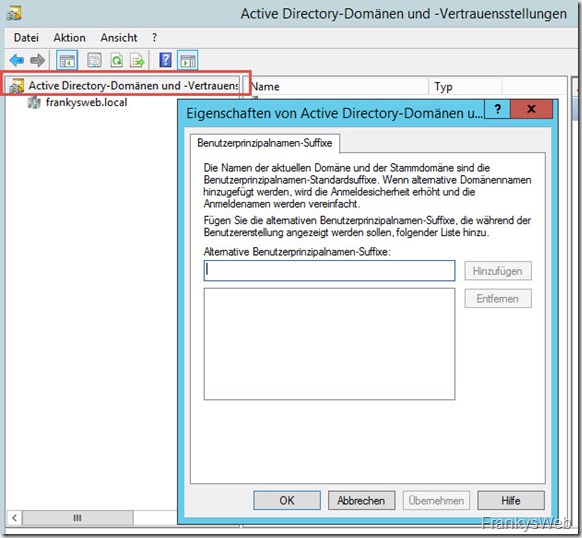
Task: Click the Abbrechen button
Action: 361,500
